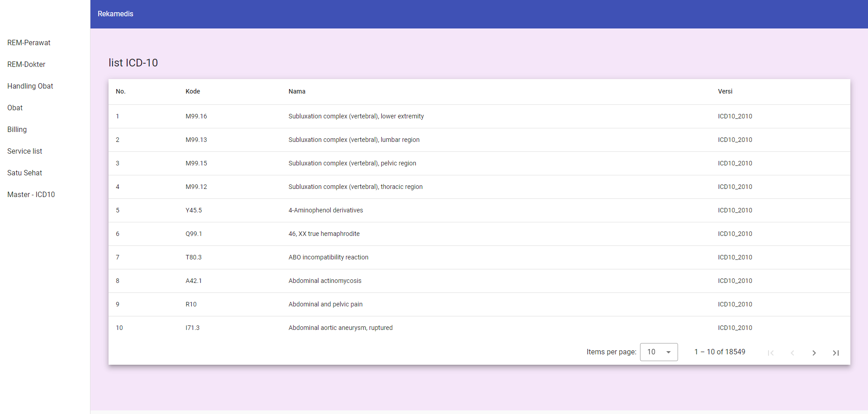Navigate to Handling Obat
The height and width of the screenshot is (414, 868).
click(x=30, y=86)
